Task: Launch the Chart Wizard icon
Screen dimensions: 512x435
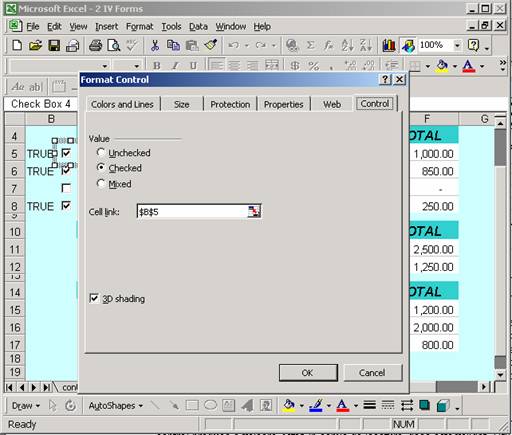Action: tap(389, 45)
